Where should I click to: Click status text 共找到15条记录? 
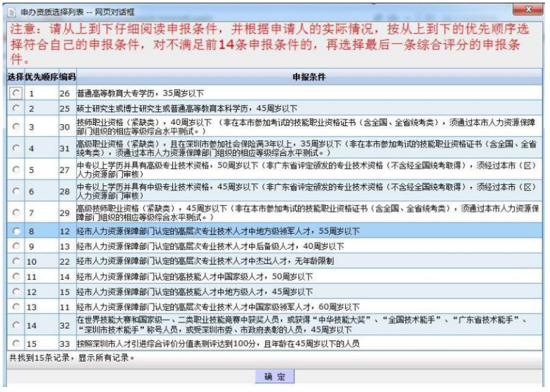tap(71, 358)
